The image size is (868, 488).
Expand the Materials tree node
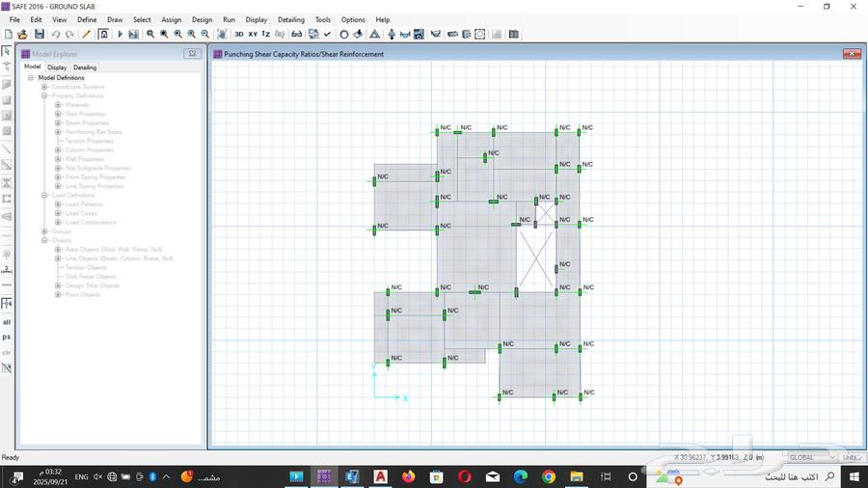[58, 105]
